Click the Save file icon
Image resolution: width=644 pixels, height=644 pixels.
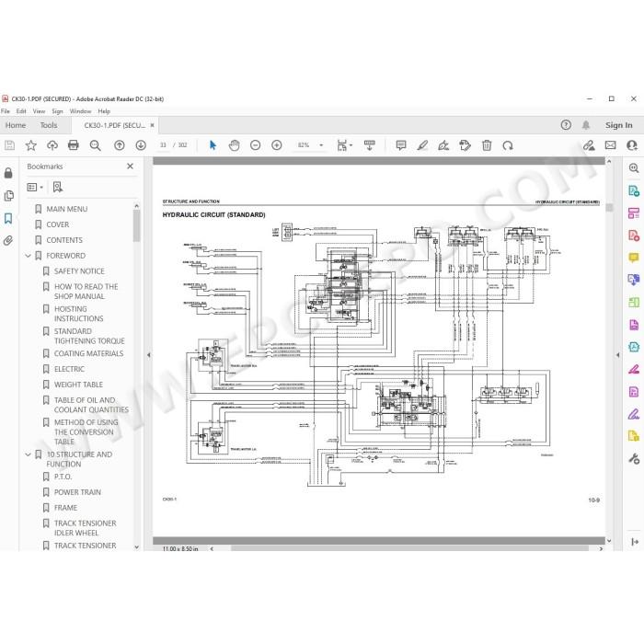pyautogui.click(x=9, y=145)
